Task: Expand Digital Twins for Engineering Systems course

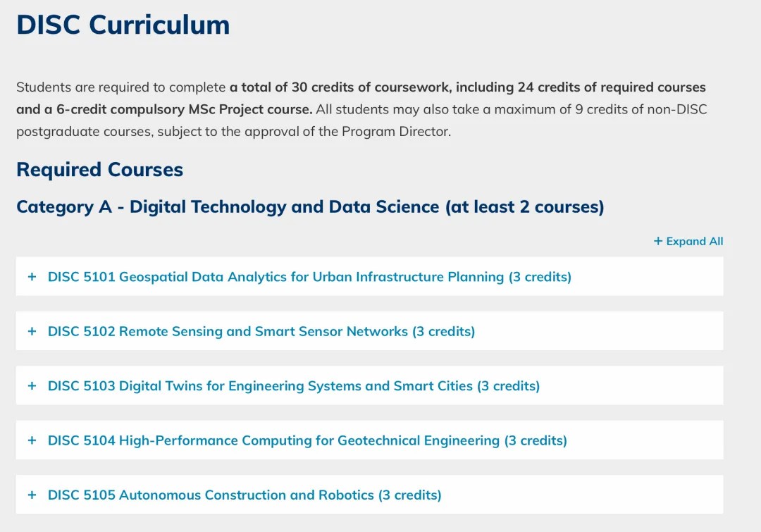Action: pos(294,386)
